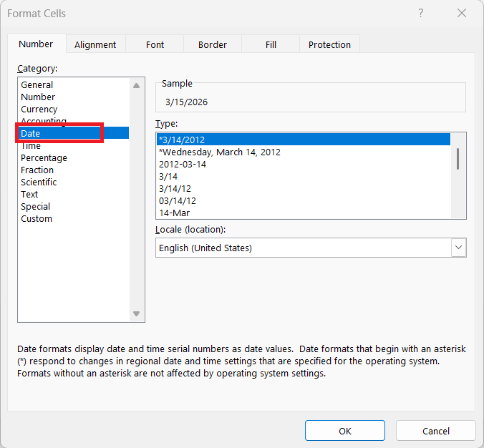
Task: Choose the Percentage category
Action: [x=44, y=158]
